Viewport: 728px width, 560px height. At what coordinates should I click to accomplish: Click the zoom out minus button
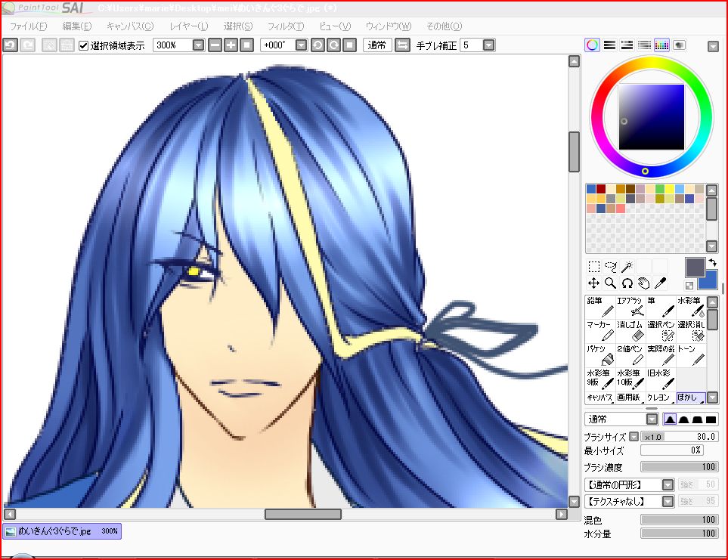click(x=215, y=45)
